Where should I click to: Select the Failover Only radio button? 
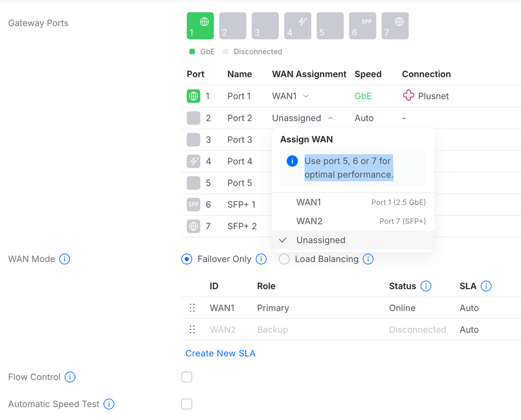point(187,259)
